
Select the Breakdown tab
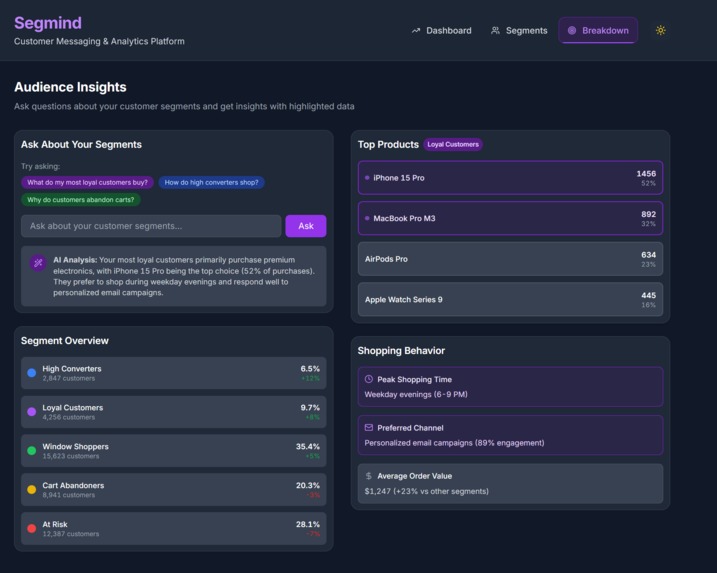(598, 31)
